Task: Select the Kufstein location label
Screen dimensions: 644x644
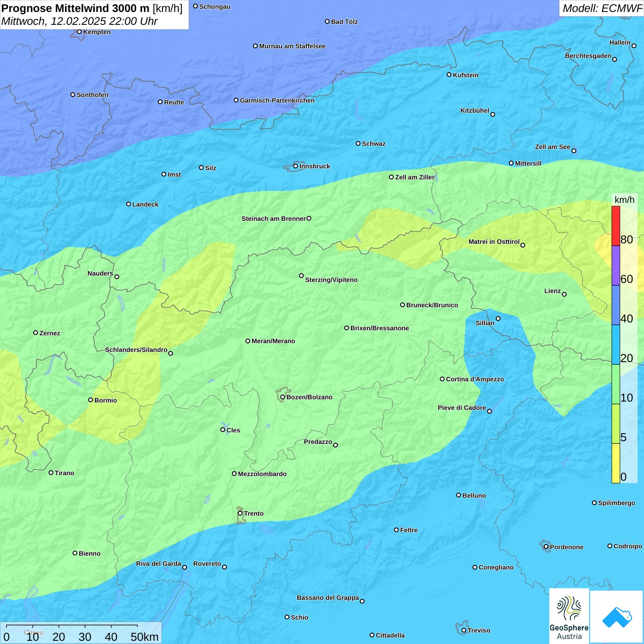Action: point(466,75)
